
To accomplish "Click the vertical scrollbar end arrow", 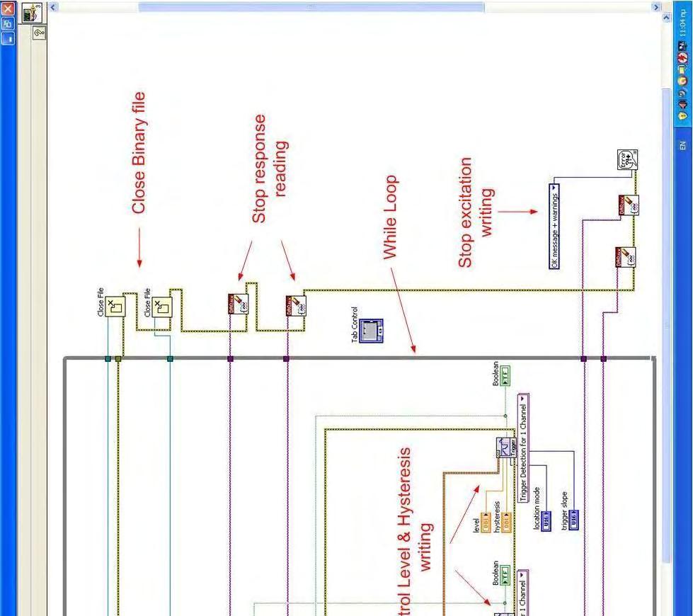I will (667, 17).
